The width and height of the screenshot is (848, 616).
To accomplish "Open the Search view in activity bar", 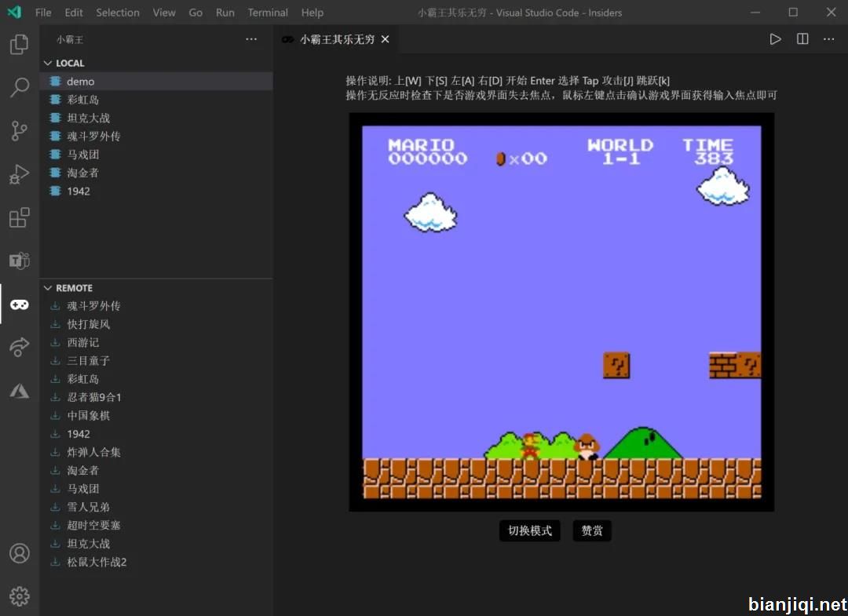I will [20, 87].
